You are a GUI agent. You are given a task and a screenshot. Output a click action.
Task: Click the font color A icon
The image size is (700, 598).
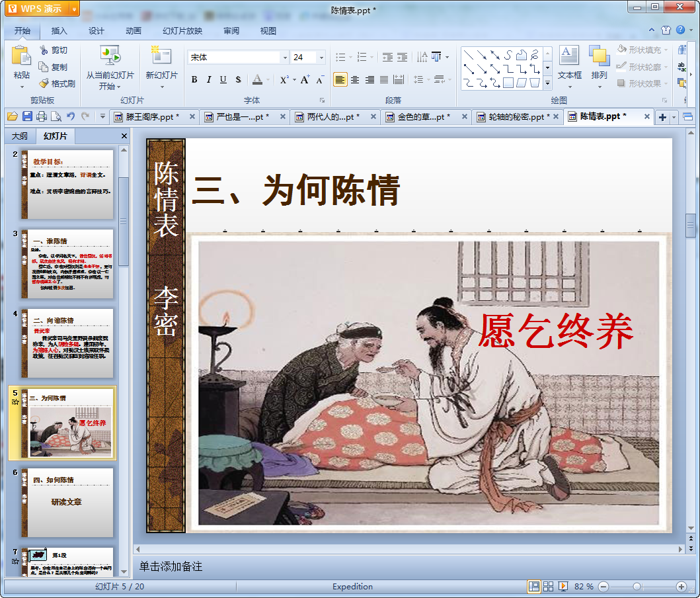click(258, 79)
